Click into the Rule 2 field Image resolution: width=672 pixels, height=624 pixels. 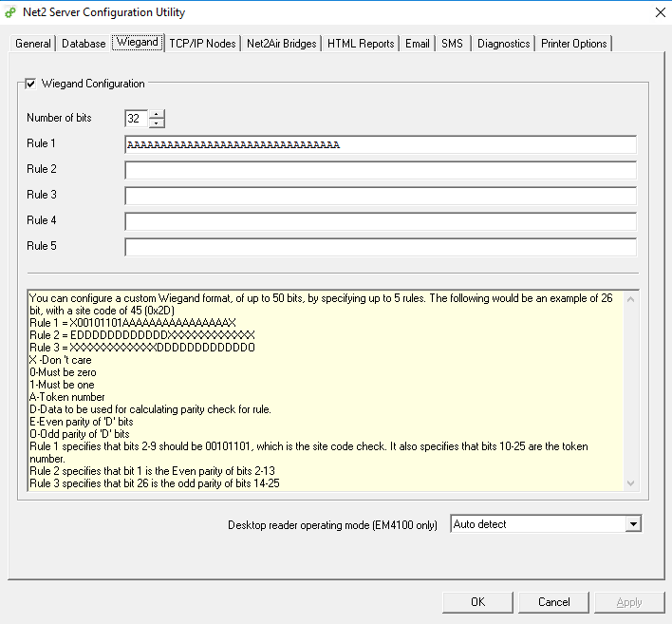point(381,170)
